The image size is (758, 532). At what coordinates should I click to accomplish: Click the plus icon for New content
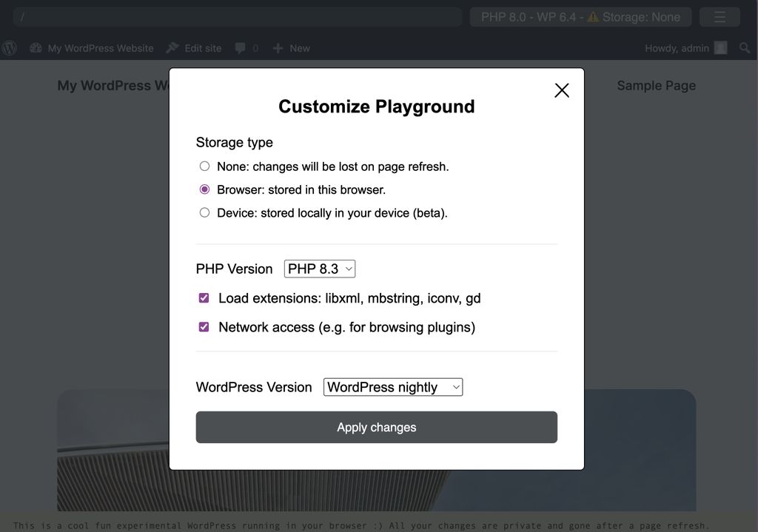[x=278, y=48]
